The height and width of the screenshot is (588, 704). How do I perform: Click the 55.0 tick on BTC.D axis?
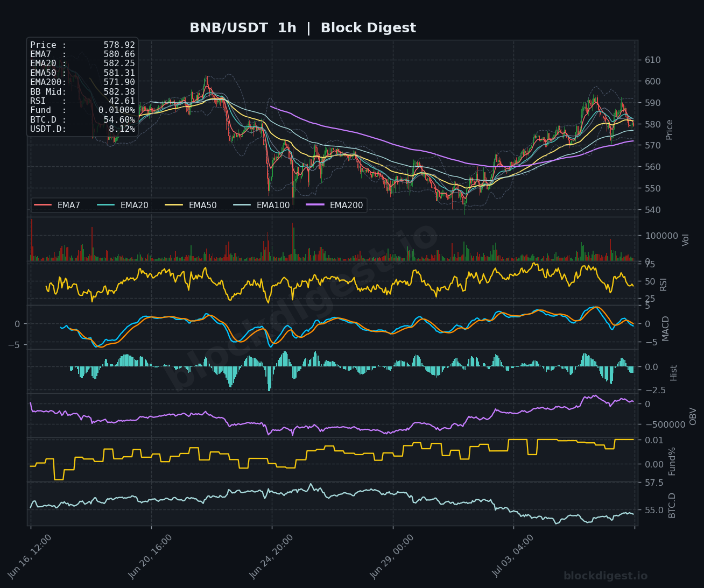654,509
